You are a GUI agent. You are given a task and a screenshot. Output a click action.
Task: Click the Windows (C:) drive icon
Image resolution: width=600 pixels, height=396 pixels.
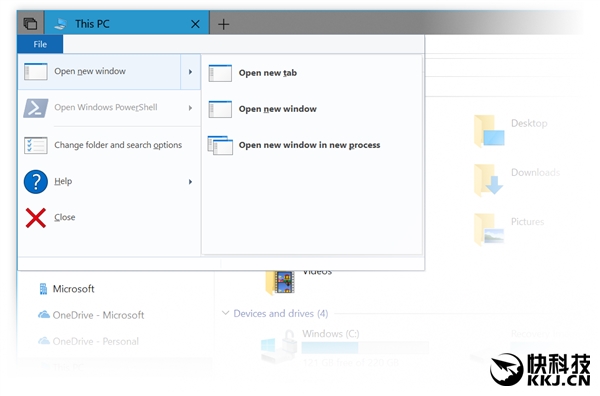[x=279, y=346]
